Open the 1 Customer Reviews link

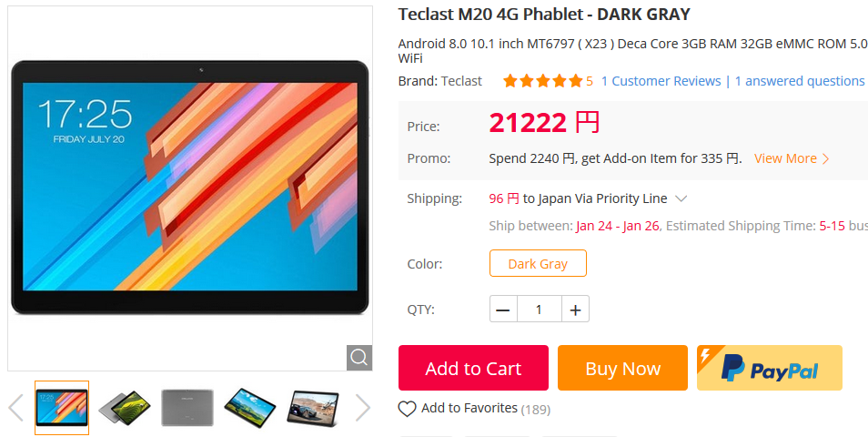(661, 81)
